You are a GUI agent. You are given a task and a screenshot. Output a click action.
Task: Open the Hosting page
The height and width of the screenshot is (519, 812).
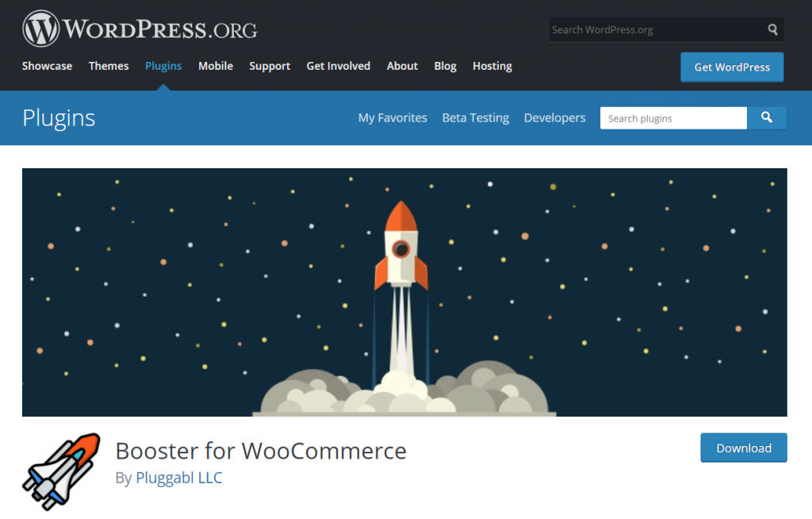coord(492,66)
